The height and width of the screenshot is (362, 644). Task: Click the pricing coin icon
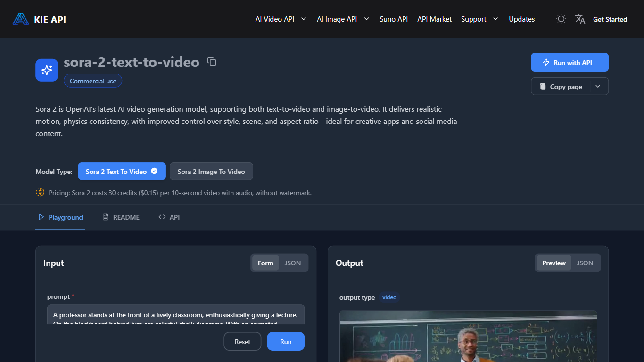pos(40,192)
